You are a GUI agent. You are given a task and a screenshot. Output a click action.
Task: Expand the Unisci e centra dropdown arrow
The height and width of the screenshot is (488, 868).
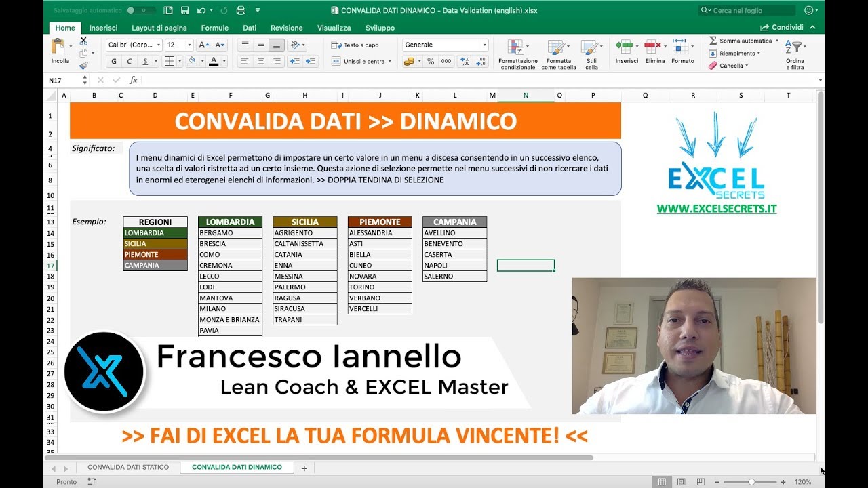pos(390,61)
